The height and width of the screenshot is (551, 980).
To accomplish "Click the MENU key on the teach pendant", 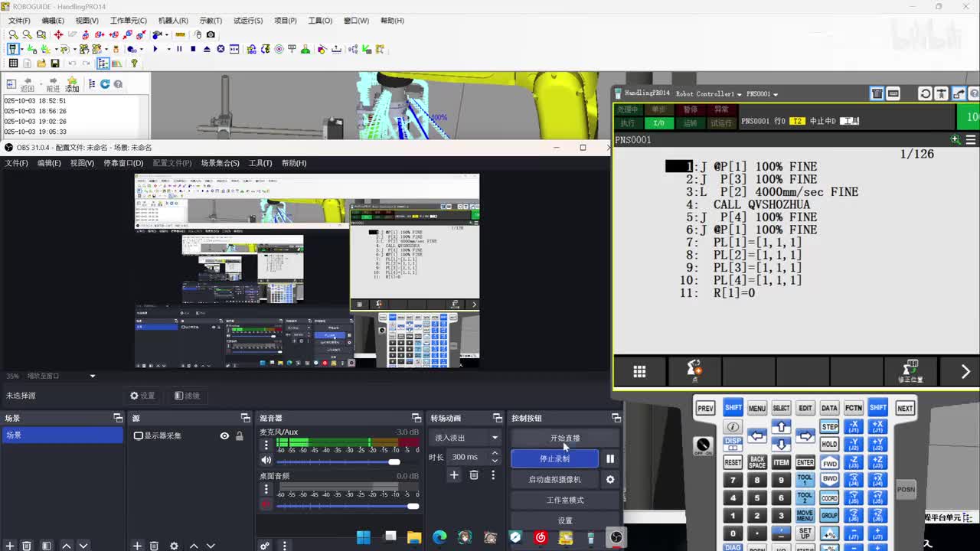I will 757,408.
